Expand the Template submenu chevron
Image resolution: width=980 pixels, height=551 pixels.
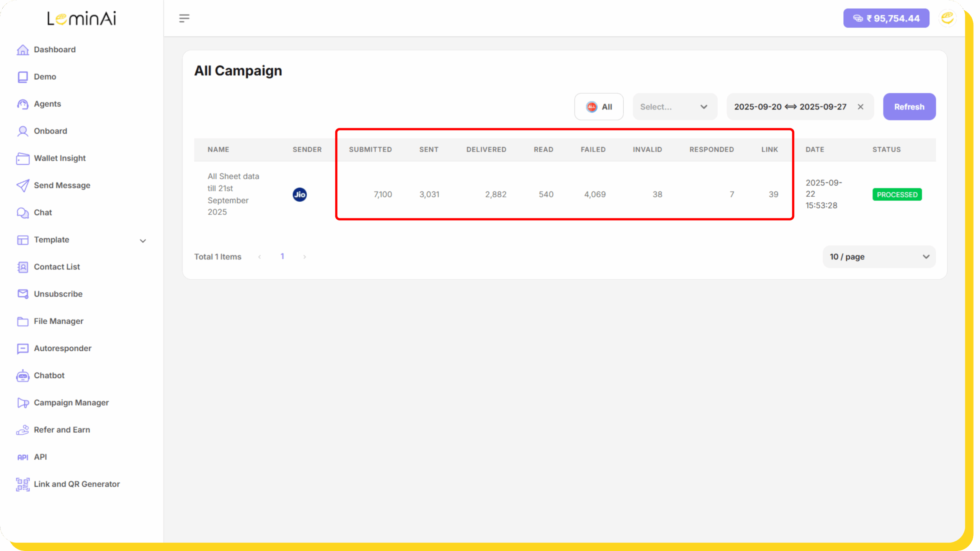[143, 241]
